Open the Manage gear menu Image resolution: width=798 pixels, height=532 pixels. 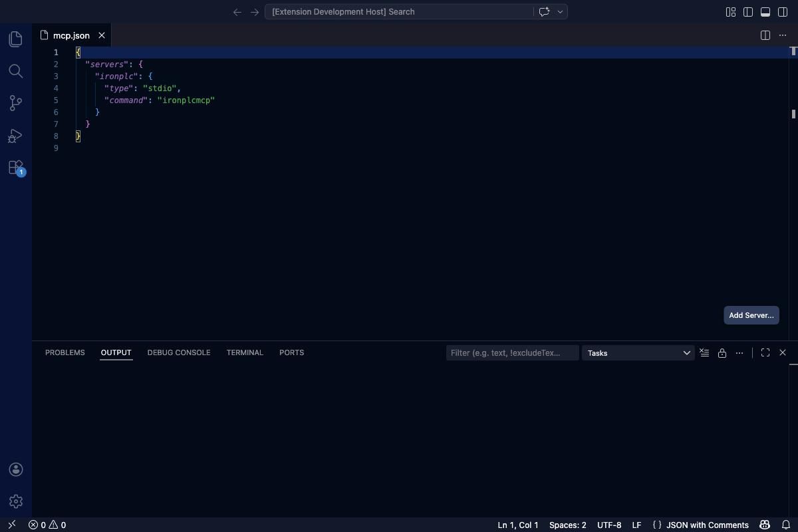pyautogui.click(x=16, y=501)
